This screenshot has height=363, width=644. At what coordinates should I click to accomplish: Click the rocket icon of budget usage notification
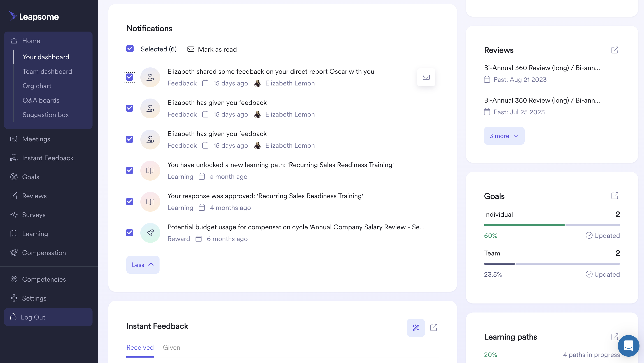pyautogui.click(x=150, y=233)
